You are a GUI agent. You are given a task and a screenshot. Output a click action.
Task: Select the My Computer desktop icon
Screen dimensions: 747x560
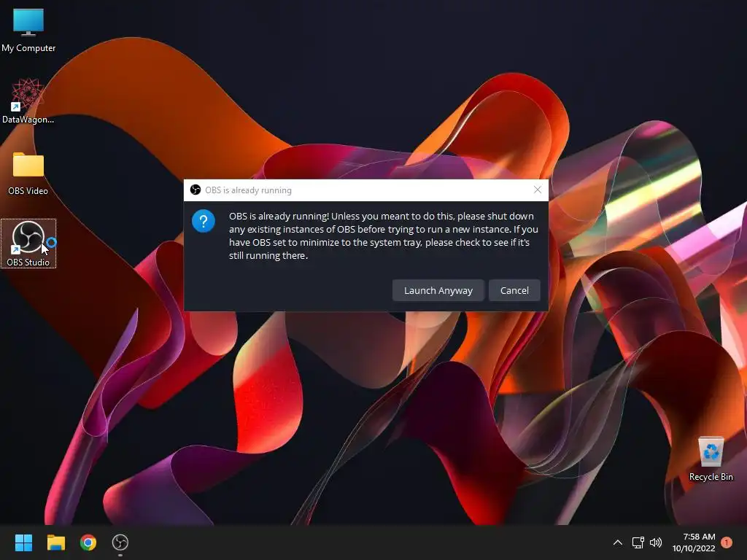coord(28,31)
